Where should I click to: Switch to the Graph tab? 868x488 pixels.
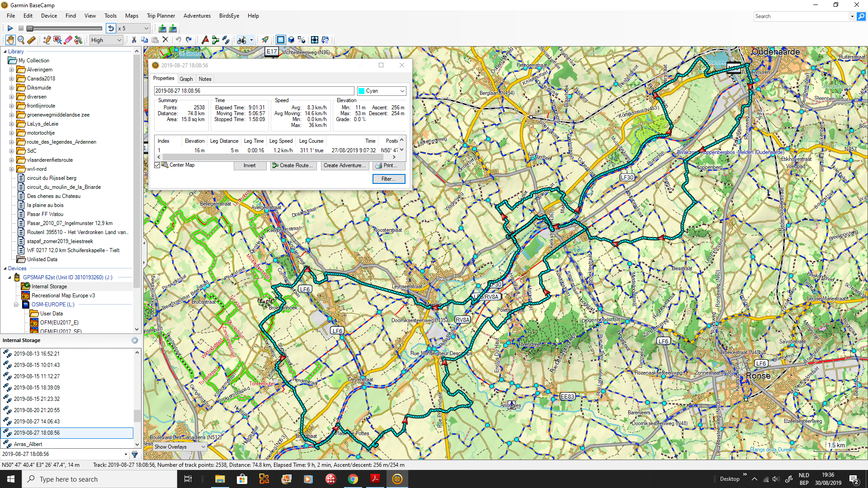(x=186, y=79)
